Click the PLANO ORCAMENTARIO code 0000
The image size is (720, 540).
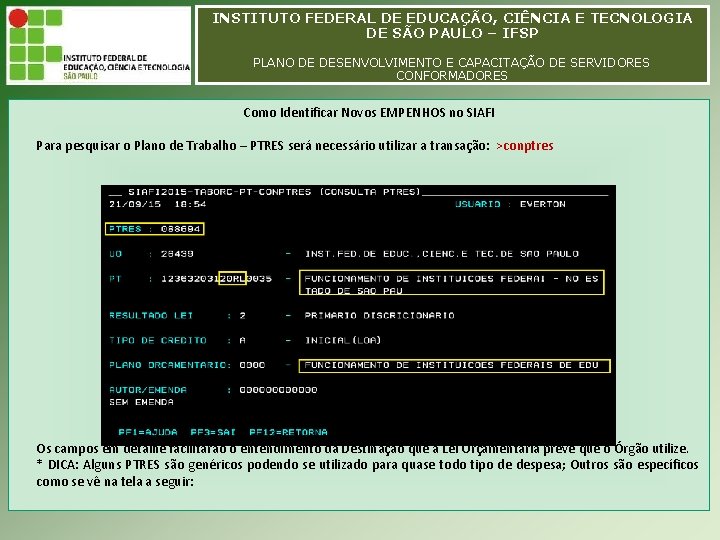pyautogui.click(x=252, y=365)
